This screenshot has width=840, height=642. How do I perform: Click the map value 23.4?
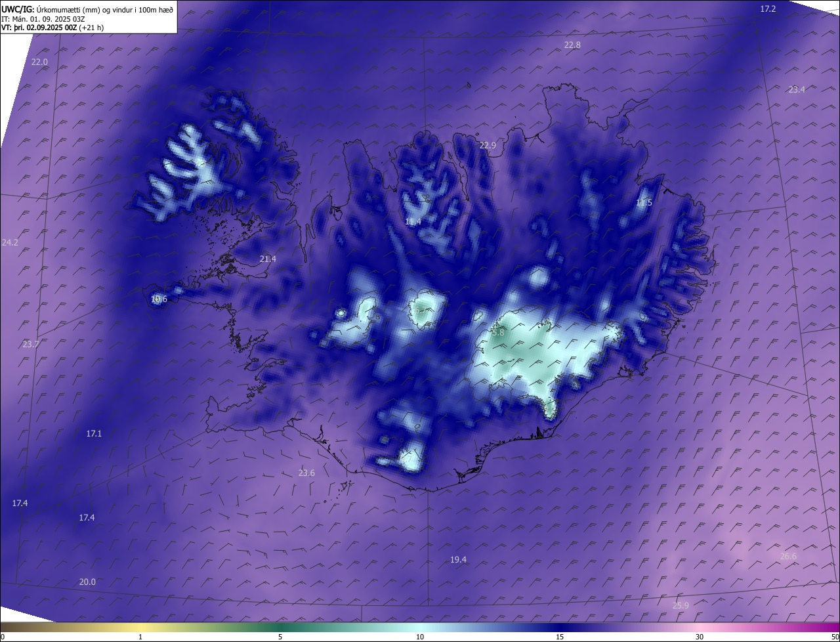click(x=797, y=89)
